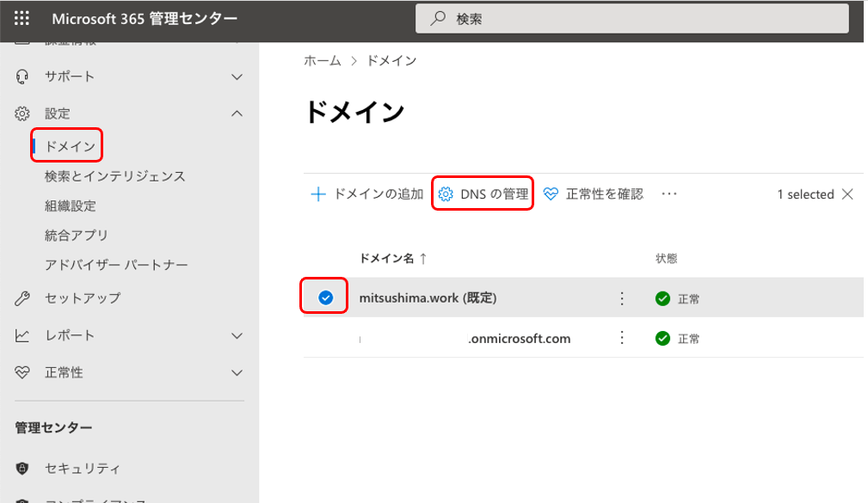Image resolution: width=868 pixels, height=503 pixels.
Task: Click the 管理センター section heading
Action: point(53,427)
